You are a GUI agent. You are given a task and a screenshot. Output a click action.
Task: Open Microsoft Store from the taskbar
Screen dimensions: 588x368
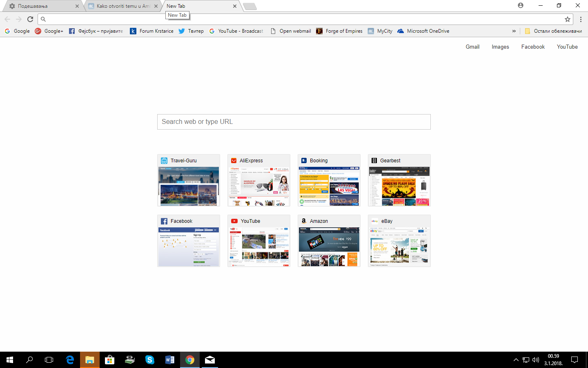(109, 360)
